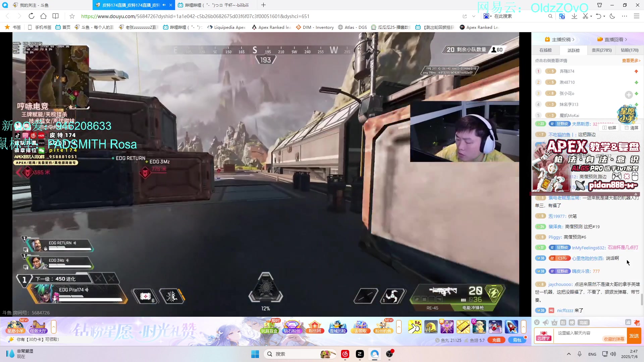Open the browser skin shirt icon

pyautogui.click(x=599, y=5)
